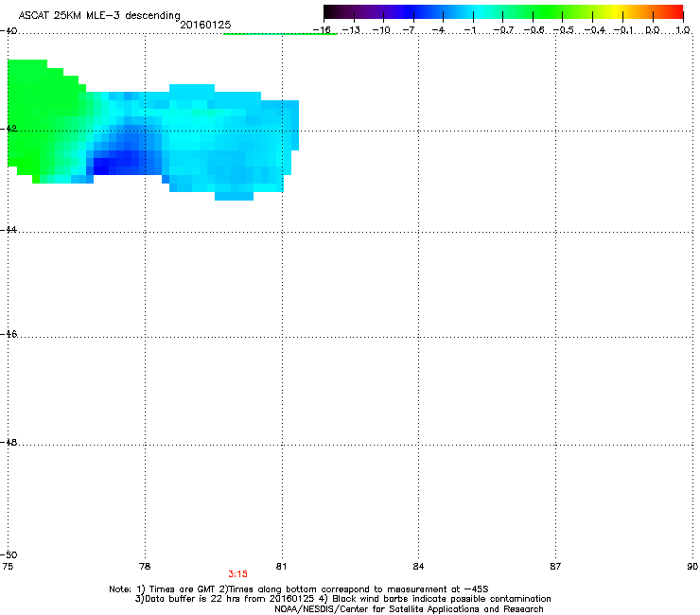Screen dimensions: 700x615
Task: Click the green swath track line at the top
Action: (x=280, y=33)
